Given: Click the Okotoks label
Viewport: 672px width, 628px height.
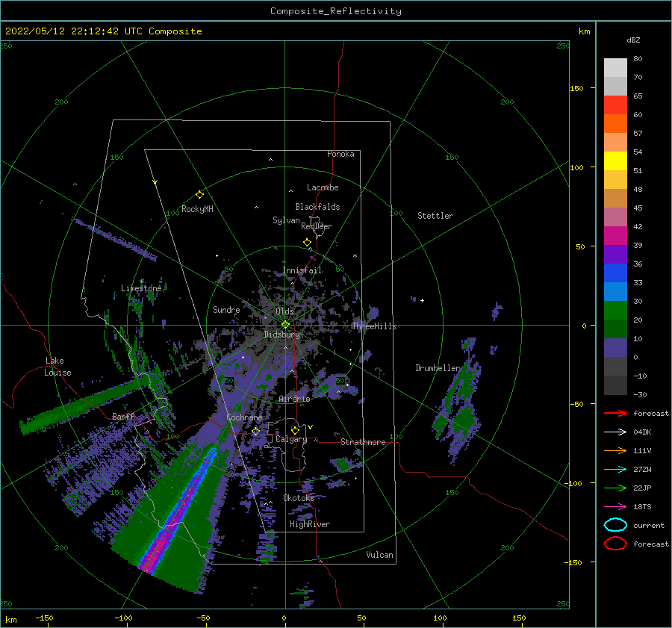Looking at the screenshot, I should (299, 497).
